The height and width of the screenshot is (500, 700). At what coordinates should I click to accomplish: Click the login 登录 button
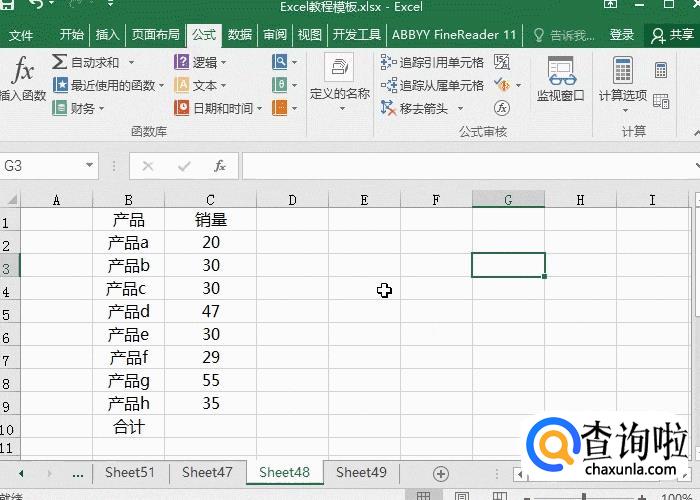(622, 35)
